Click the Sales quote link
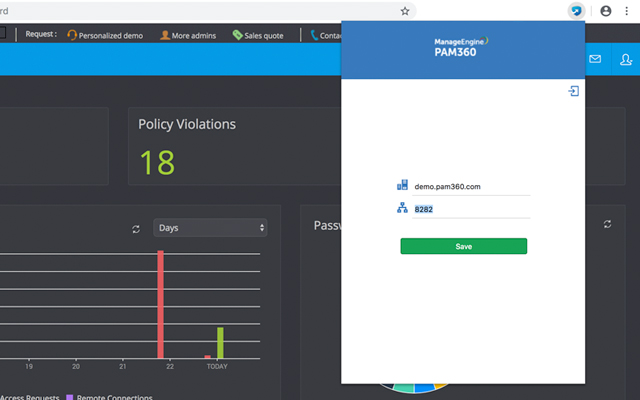The height and width of the screenshot is (400, 640). coord(264,36)
